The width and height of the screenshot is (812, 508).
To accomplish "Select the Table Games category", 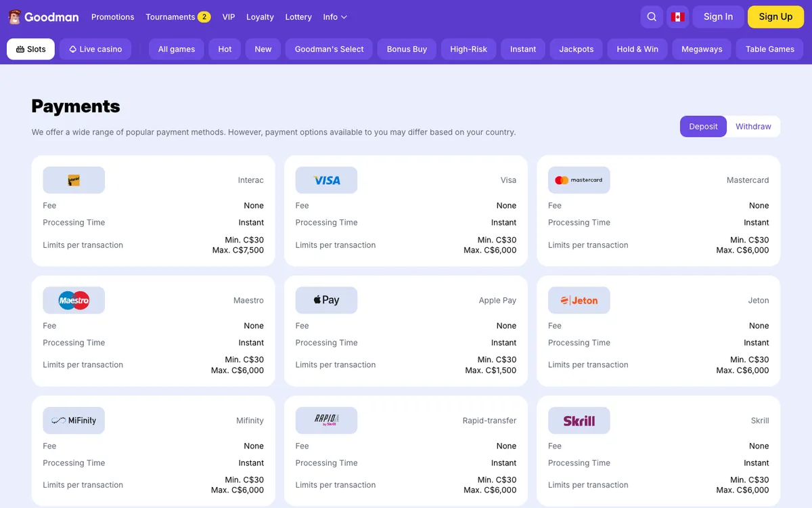I will click(x=770, y=49).
